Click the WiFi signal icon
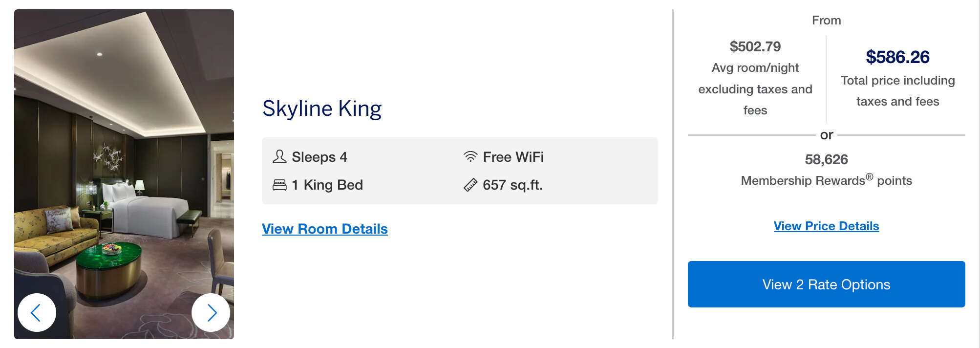Screen dimensions: 980x348 (470, 157)
